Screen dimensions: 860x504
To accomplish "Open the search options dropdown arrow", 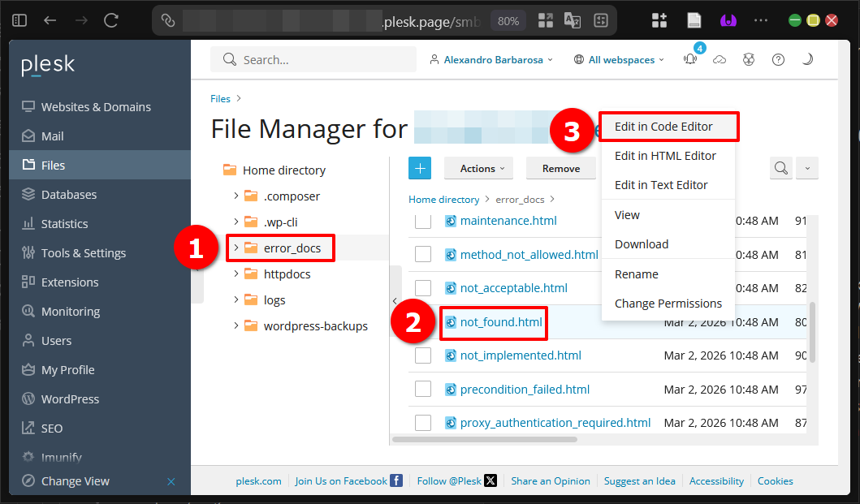I will click(807, 168).
